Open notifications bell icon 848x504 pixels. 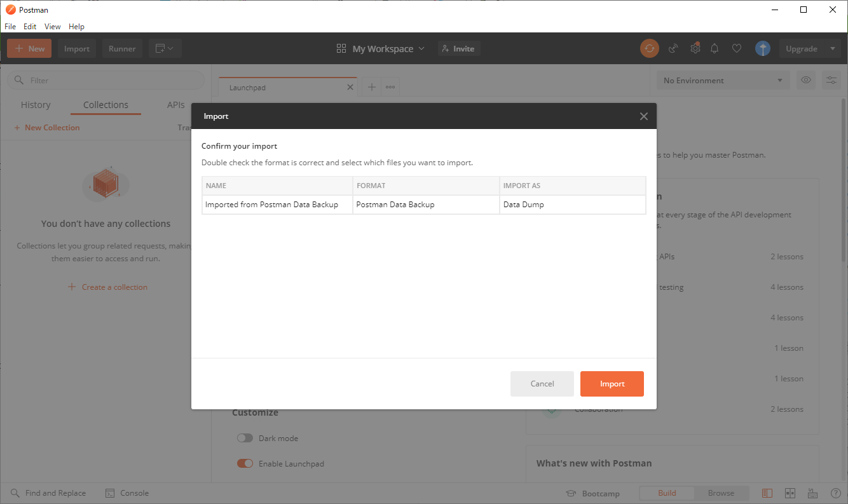(715, 48)
